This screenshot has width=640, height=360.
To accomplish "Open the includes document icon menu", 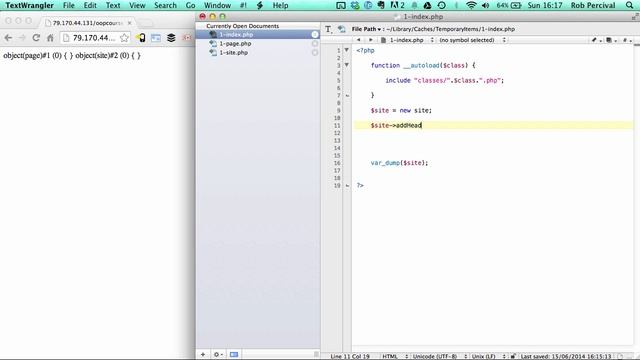I will coord(611,40).
